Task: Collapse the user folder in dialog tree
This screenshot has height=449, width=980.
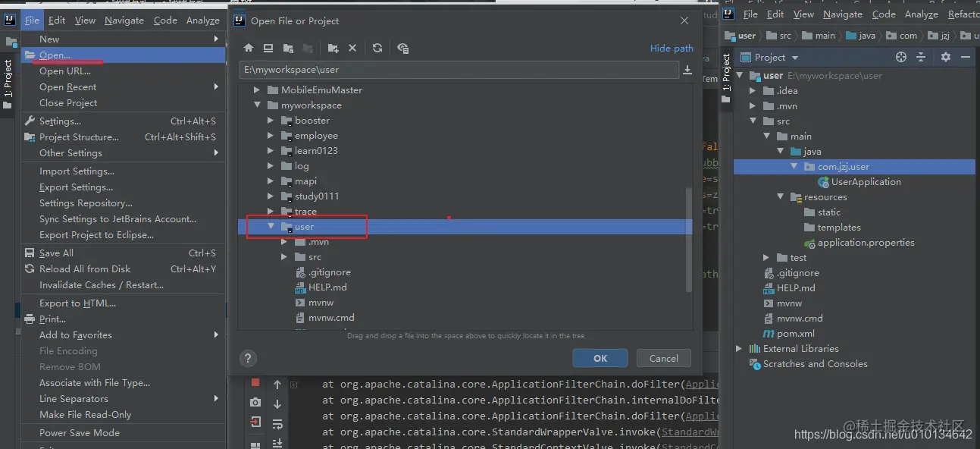Action: pos(271,226)
